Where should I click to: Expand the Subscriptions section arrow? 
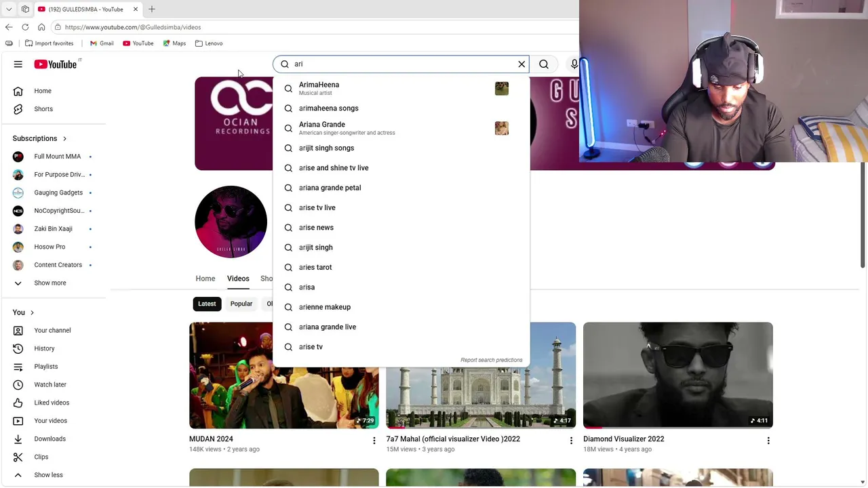(65, 139)
